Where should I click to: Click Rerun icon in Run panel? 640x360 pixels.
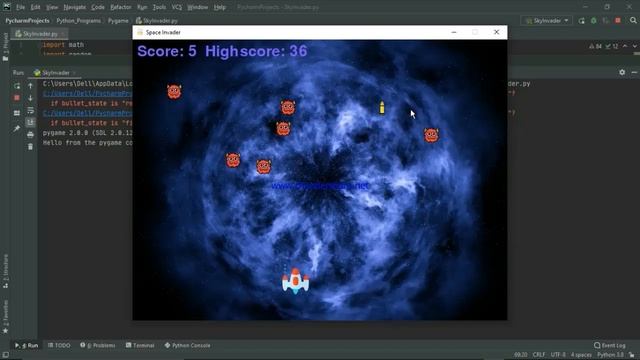(17, 86)
